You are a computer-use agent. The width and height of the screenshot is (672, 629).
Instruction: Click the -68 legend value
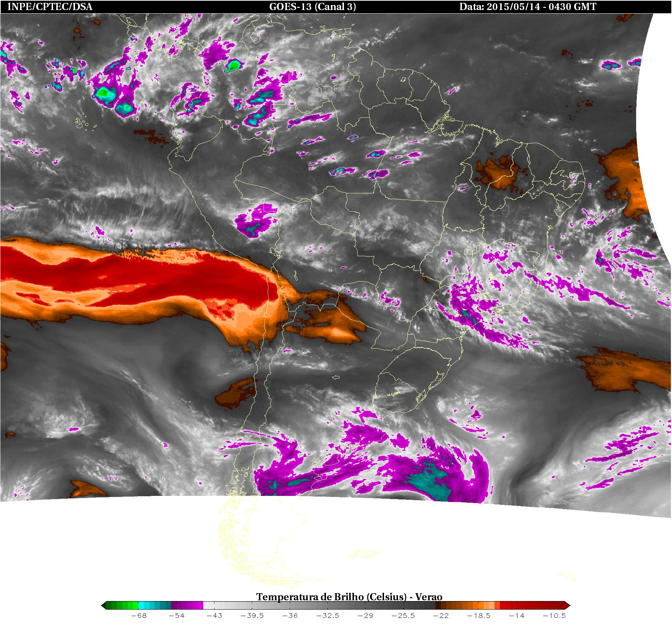click(139, 616)
